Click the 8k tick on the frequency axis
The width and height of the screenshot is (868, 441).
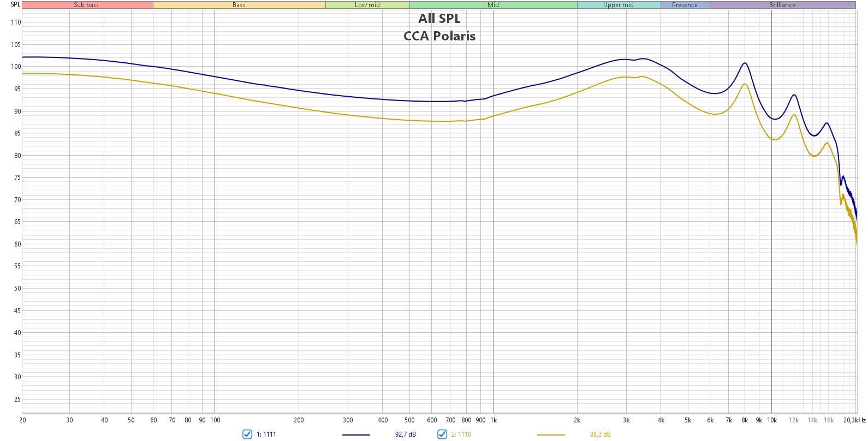coord(745,420)
